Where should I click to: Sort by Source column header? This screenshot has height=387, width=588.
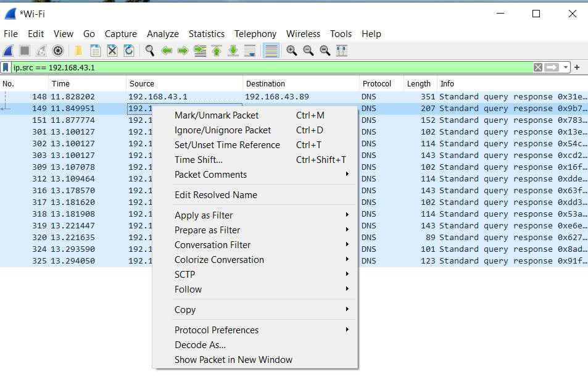[184, 83]
